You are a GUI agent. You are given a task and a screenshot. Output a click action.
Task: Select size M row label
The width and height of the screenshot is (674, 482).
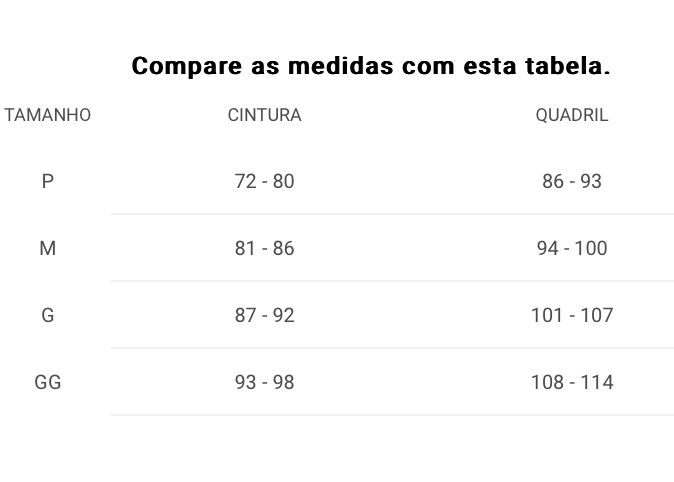click(48, 248)
